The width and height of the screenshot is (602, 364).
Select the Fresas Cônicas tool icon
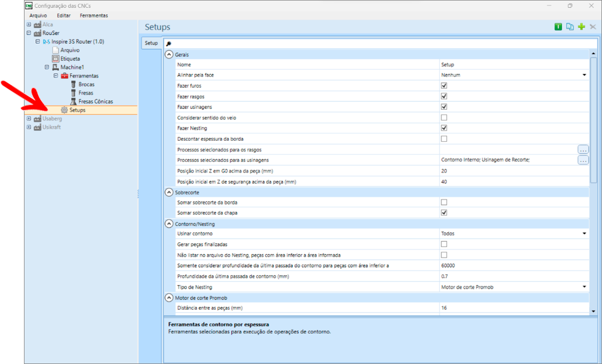click(73, 102)
